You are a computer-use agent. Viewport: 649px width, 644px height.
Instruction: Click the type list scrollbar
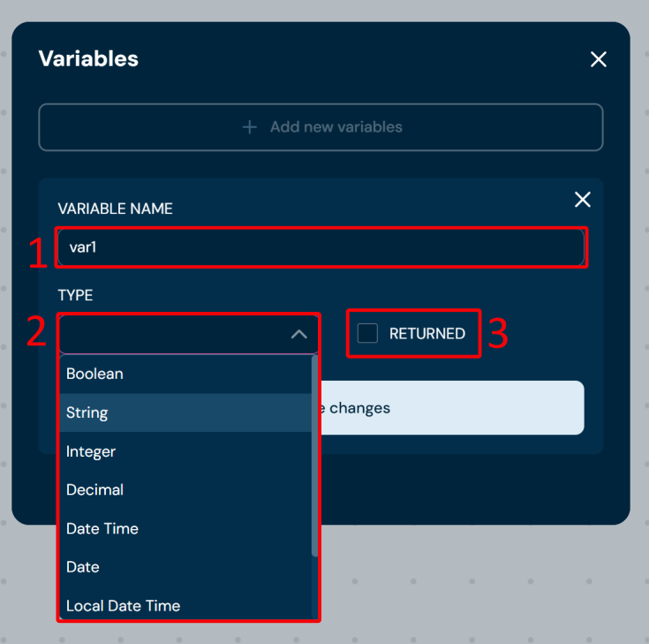pyautogui.click(x=315, y=455)
